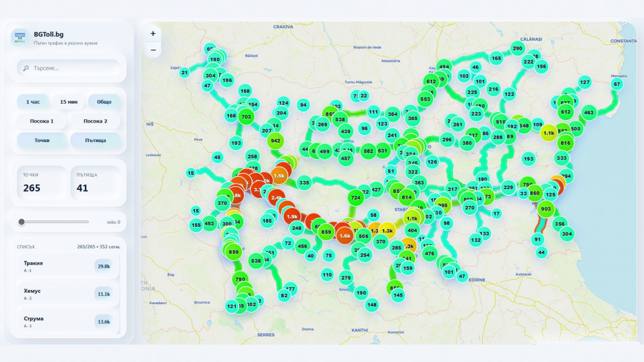Image resolution: width=644 pixels, height=362 pixels.
Task: Toggle the Общо direction filter
Action: [x=104, y=102]
